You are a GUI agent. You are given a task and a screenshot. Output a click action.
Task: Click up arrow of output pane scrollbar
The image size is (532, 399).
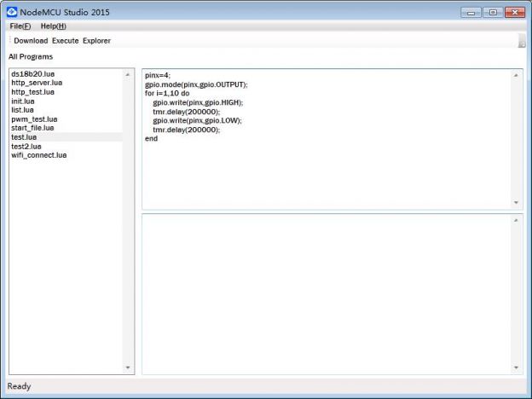[x=516, y=220]
